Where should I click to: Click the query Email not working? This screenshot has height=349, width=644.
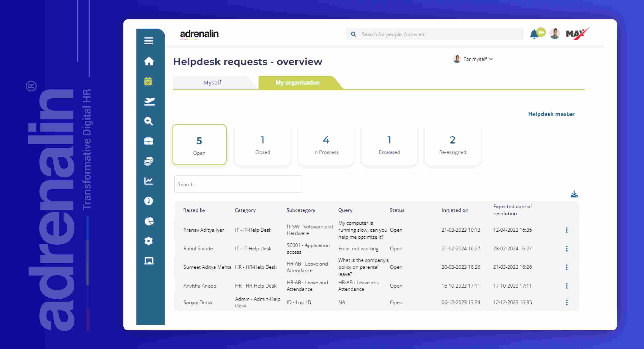(358, 249)
